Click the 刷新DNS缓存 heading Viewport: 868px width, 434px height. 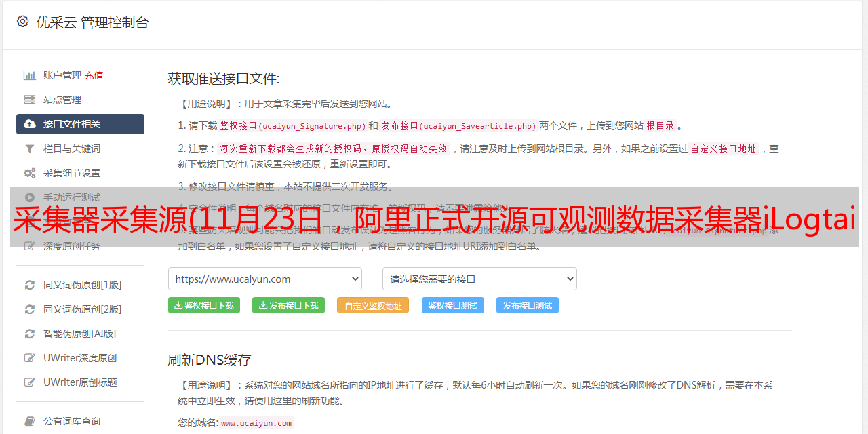[210, 359]
